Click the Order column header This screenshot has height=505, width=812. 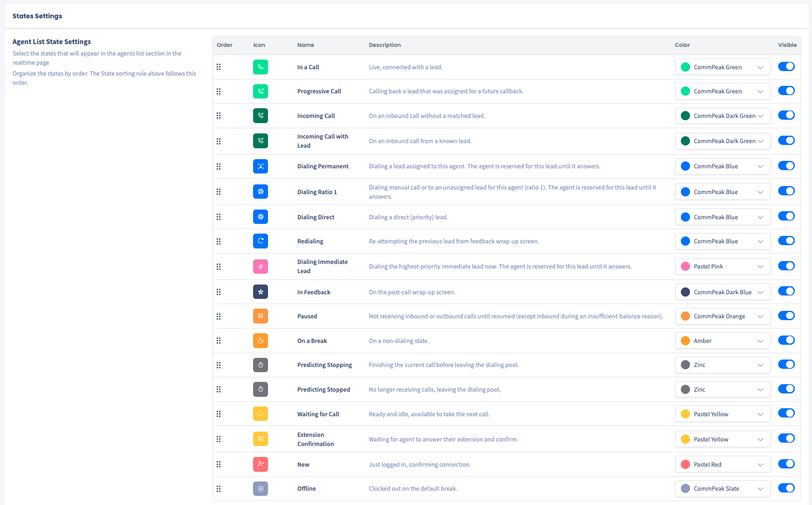[x=224, y=45]
